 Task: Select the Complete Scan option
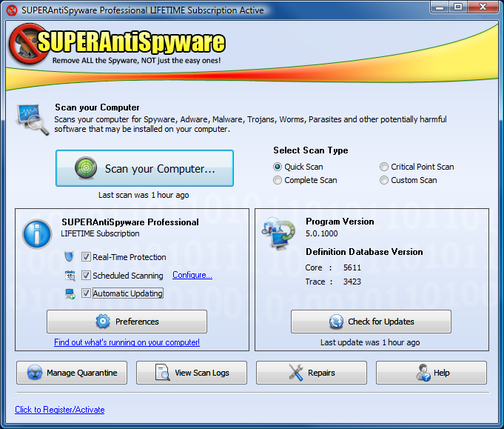coord(305,180)
